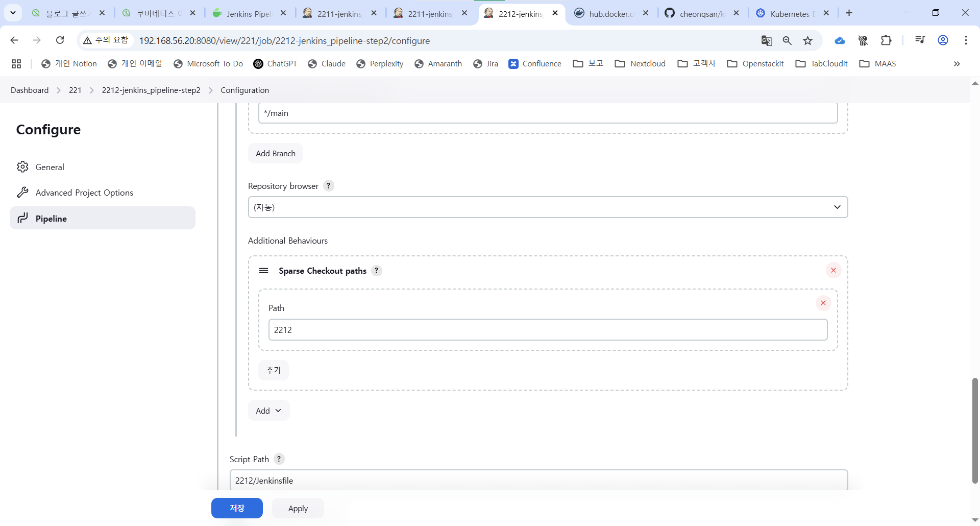Show more bookmarks with the chevron
980x526 pixels.
[x=957, y=64]
